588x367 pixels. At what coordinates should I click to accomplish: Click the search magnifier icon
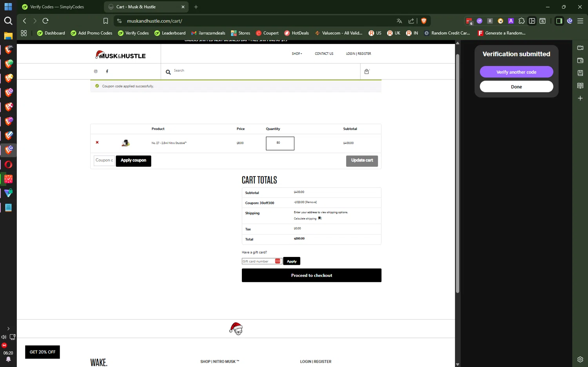tap(168, 72)
